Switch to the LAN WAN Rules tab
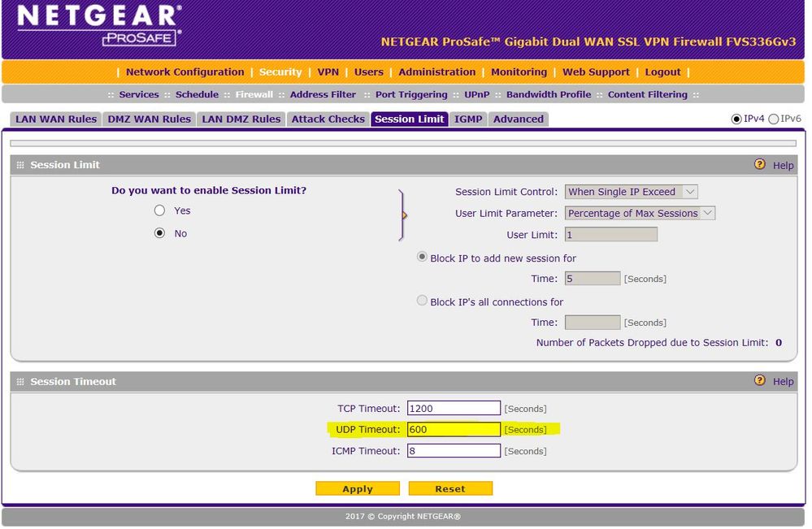Viewport: 812px width, 529px height. click(x=56, y=119)
